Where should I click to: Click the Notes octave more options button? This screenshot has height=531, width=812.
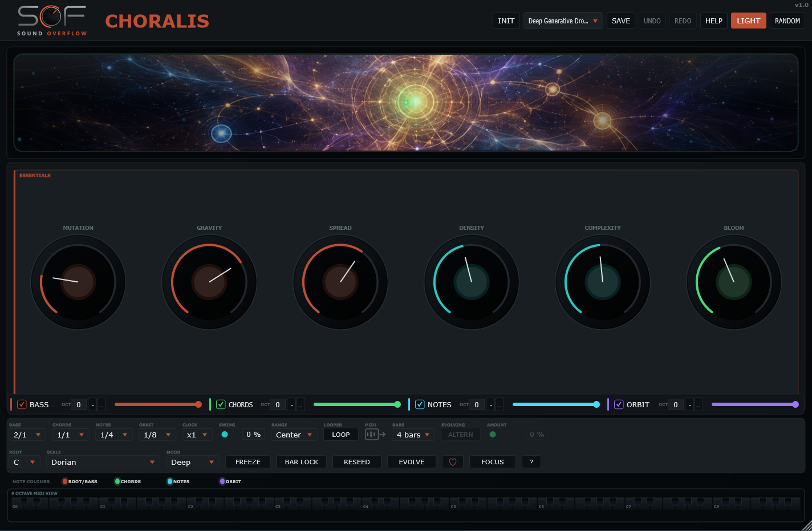[500, 405]
